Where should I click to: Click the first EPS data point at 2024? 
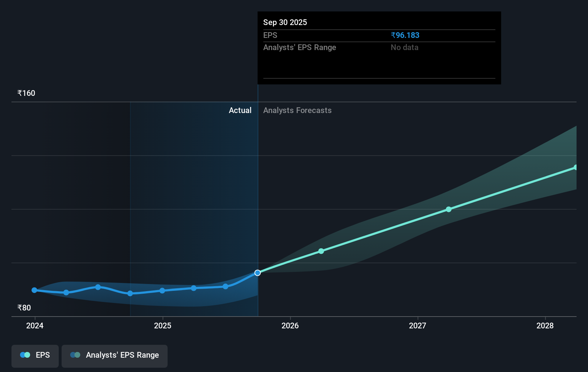point(34,290)
